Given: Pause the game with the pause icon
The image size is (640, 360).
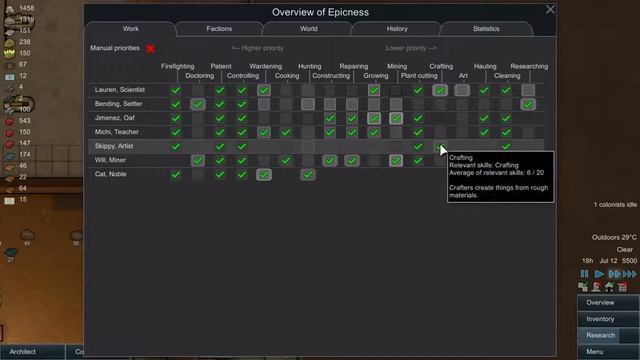Looking at the screenshot, I should click(x=584, y=274).
